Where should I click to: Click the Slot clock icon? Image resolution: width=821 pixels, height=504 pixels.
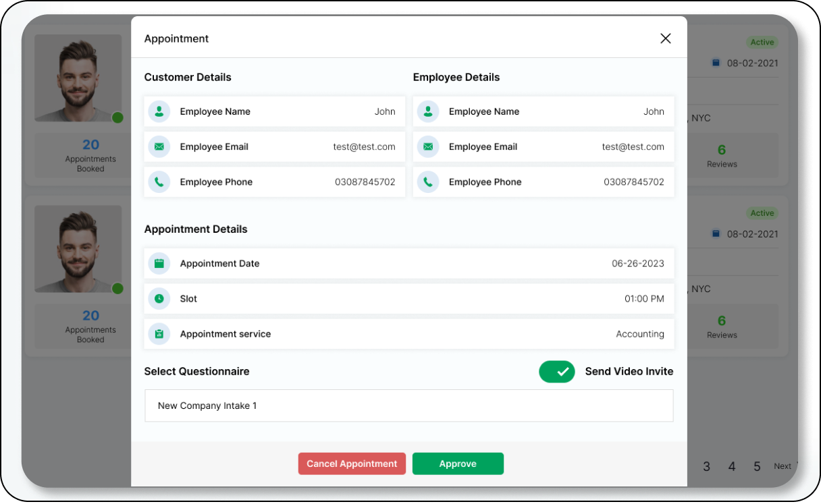coord(159,299)
